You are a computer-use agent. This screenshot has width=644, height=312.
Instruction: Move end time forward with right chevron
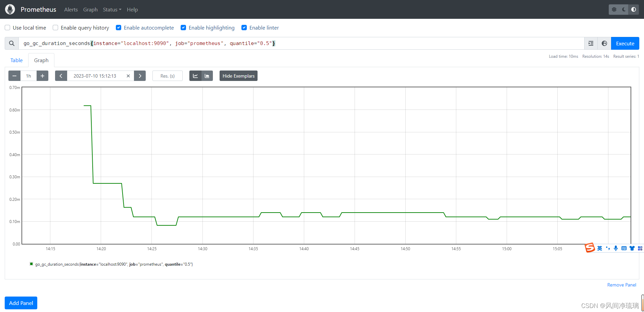[140, 76]
